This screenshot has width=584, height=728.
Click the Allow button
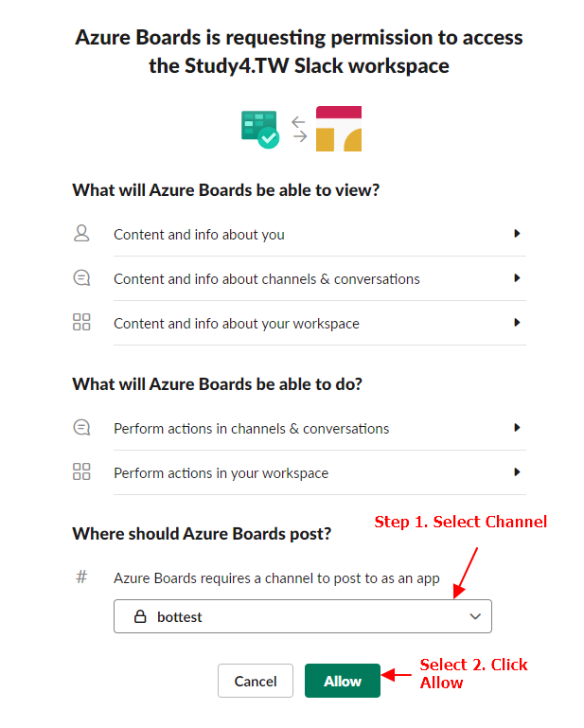click(343, 681)
